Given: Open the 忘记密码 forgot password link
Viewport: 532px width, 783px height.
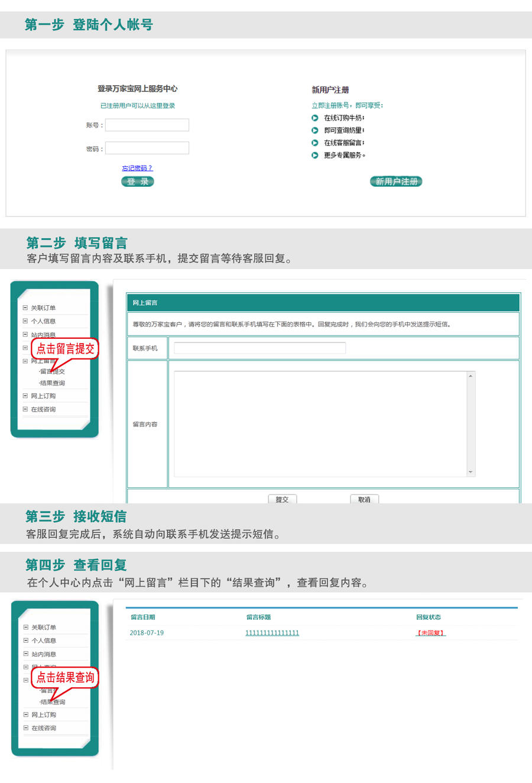Looking at the screenshot, I should pyautogui.click(x=137, y=168).
